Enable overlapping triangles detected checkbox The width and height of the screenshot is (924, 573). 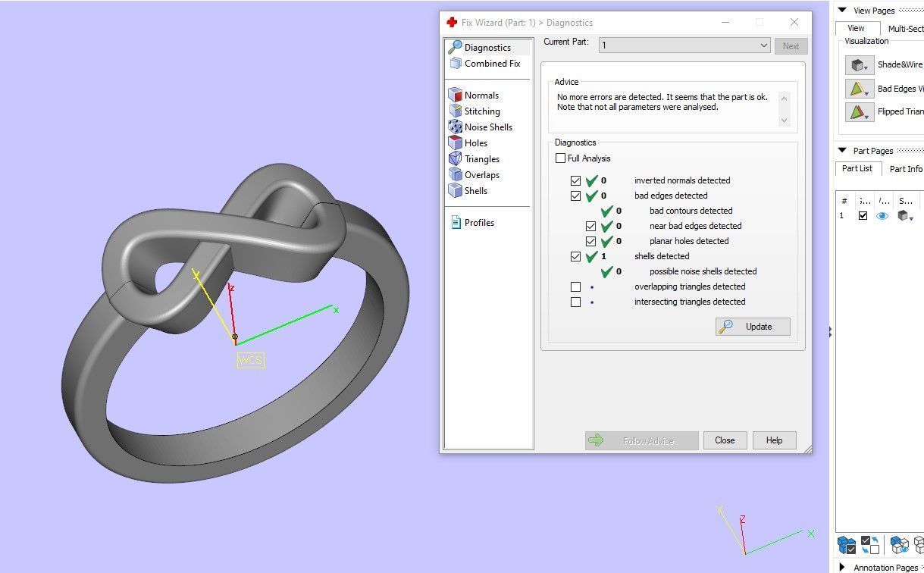576,287
